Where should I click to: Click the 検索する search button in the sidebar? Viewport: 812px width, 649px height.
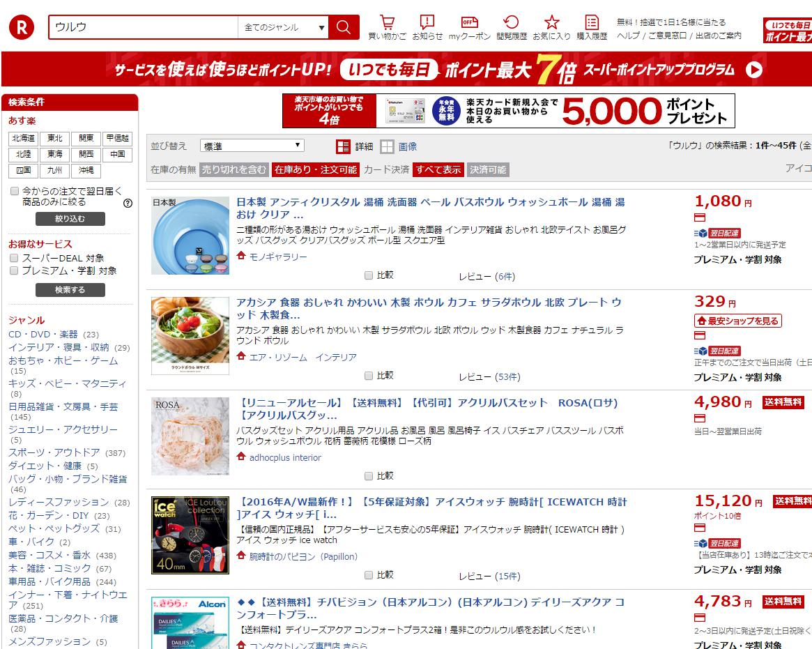[x=70, y=289]
